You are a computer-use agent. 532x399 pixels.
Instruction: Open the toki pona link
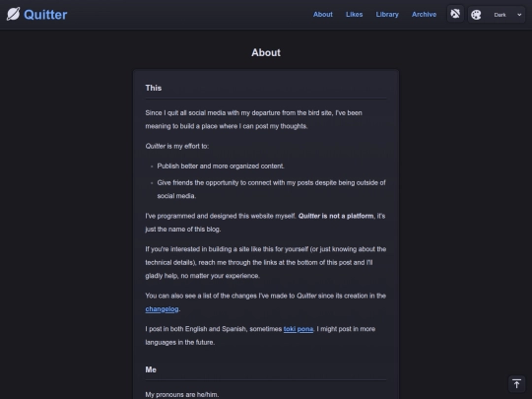click(x=299, y=329)
